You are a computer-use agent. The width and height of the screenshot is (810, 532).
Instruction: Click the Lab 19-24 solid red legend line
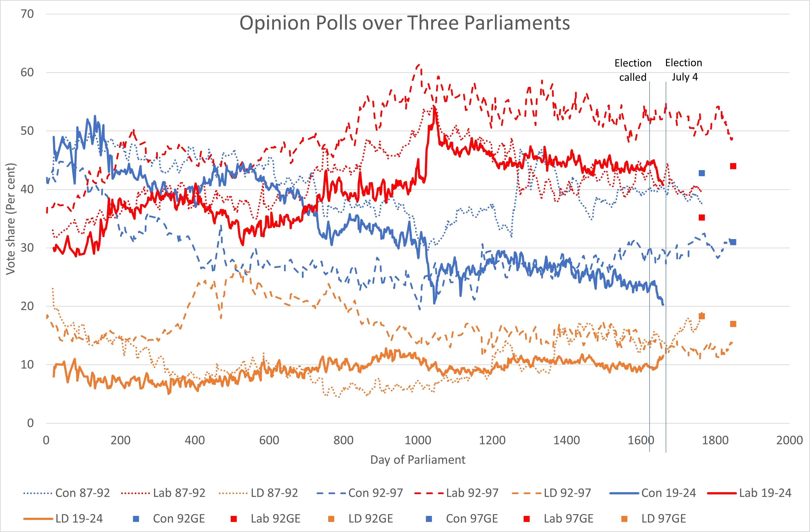pos(721,493)
